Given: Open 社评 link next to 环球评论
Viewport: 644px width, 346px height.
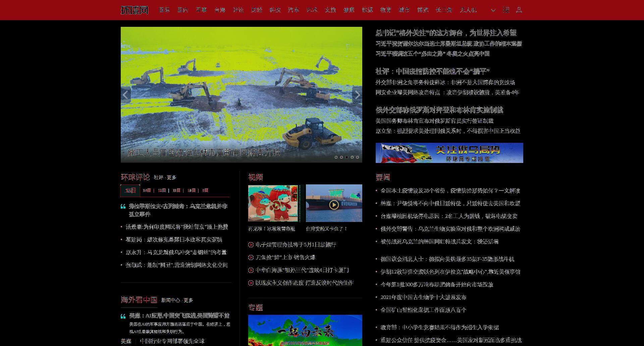Looking at the screenshot, I should point(159,178).
